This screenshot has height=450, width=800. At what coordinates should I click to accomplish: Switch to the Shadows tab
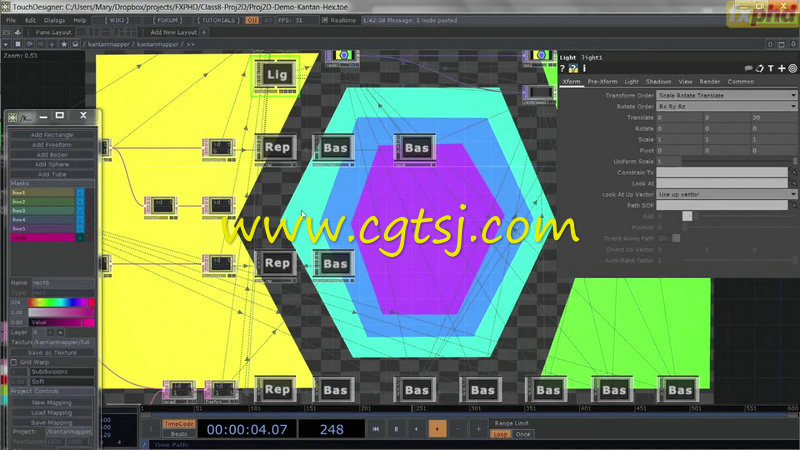(658, 82)
